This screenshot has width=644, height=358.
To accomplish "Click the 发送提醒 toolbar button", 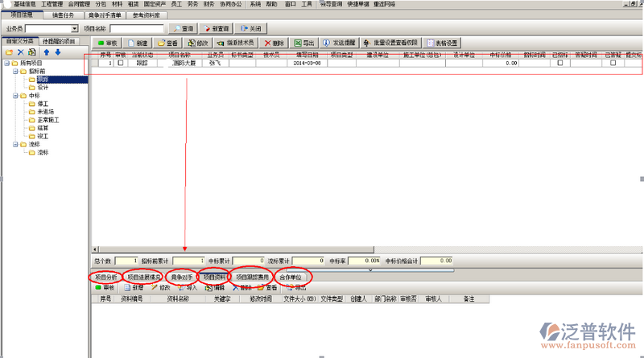I will (339, 43).
